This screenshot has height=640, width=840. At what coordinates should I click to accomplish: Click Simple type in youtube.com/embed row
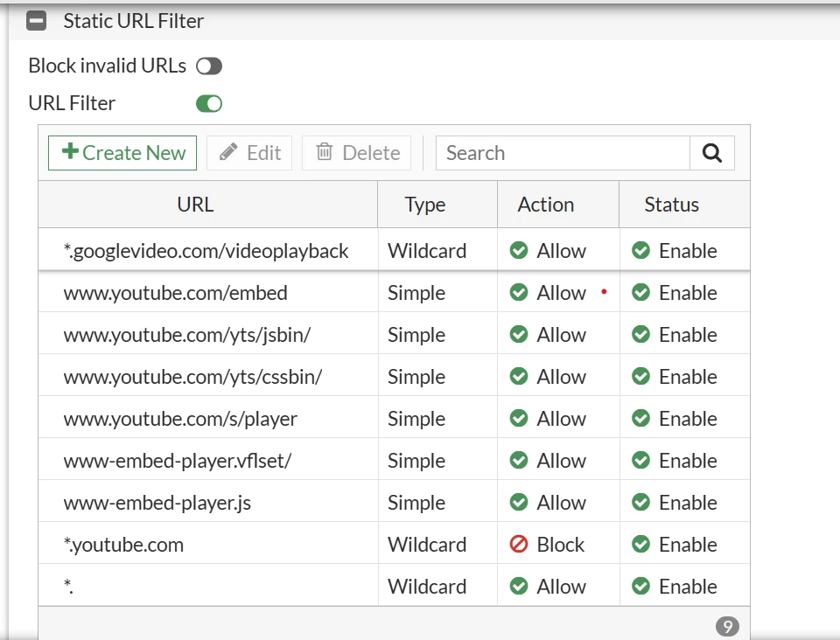tap(416, 293)
